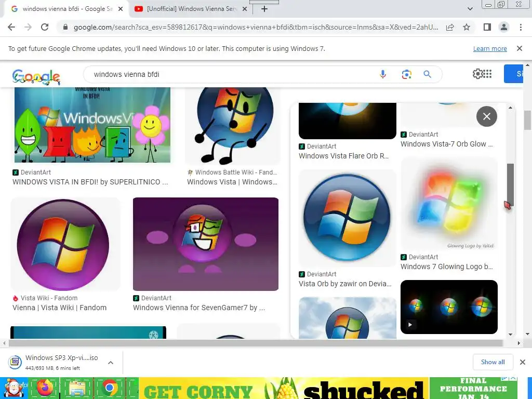Click the page vertical scrollbar thumb
The image size is (532, 399).
pos(527,121)
